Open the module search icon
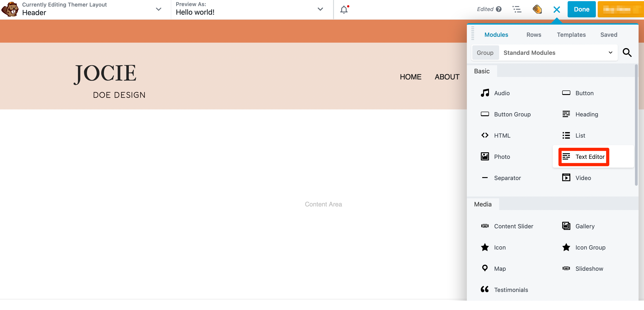644x310 pixels. 627,52
